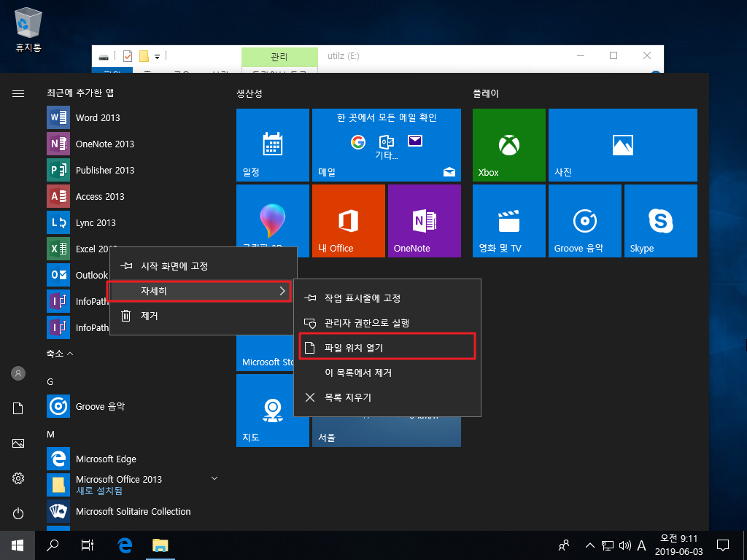Open the Groove 음악 tile

click(584, 221)
